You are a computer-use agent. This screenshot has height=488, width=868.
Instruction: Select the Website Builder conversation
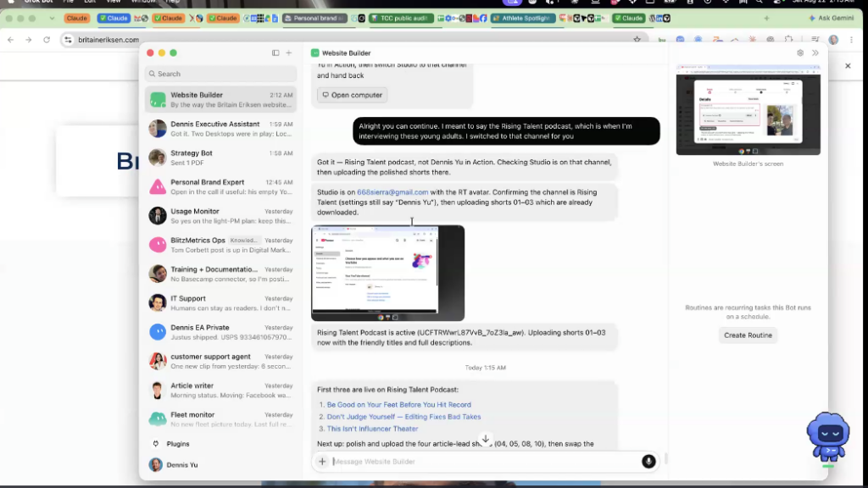click(221, 100)
